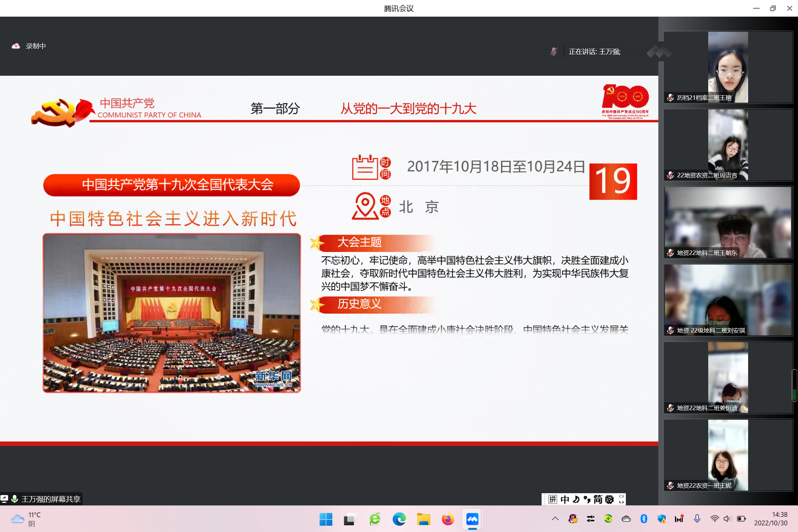
Task: Click the Bluetooth tray icon
Action: coord(644,519)
